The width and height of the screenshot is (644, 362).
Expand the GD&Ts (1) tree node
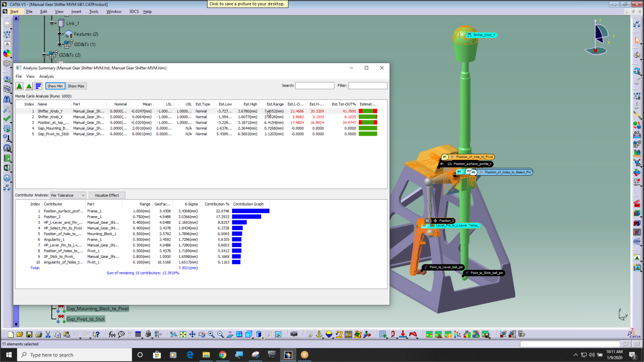tap(59, 44)
